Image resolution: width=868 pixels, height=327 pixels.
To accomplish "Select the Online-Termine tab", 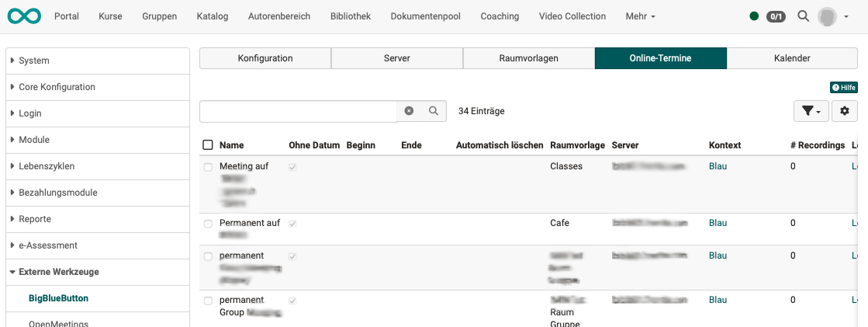I will point(660,58).
